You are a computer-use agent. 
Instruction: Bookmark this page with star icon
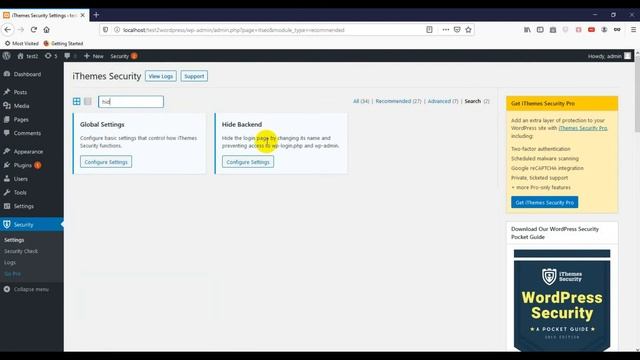click(469, 29)
